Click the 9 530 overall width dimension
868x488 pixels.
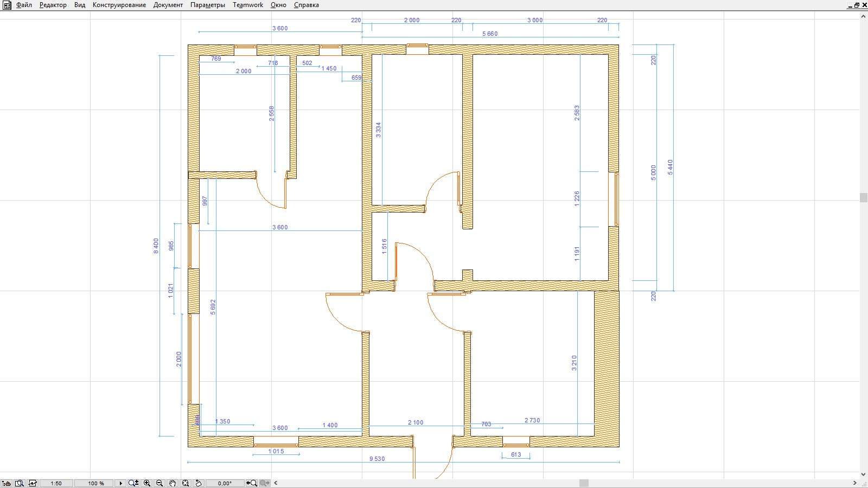click(377, 459)
